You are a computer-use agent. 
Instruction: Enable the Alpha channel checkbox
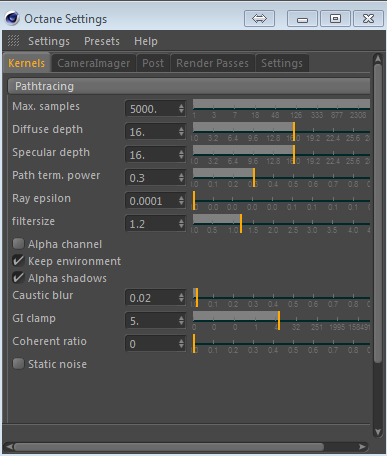18,244
